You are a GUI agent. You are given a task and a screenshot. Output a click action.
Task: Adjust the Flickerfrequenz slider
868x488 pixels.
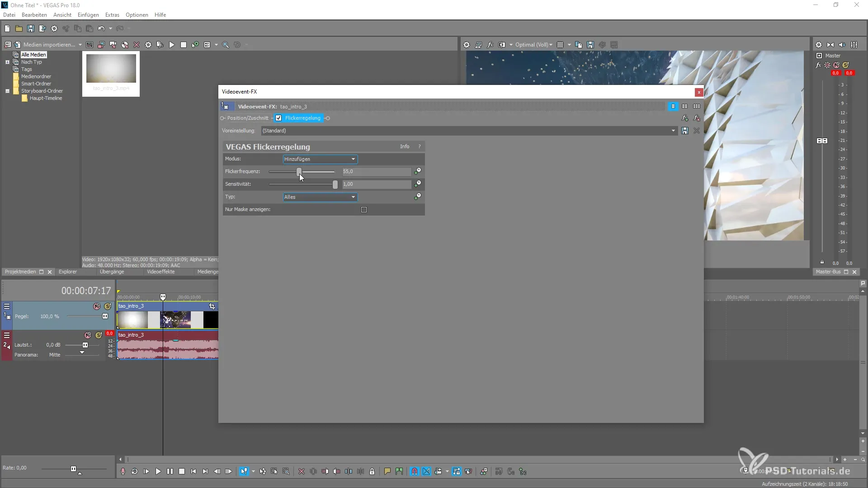tap(299, 172)
